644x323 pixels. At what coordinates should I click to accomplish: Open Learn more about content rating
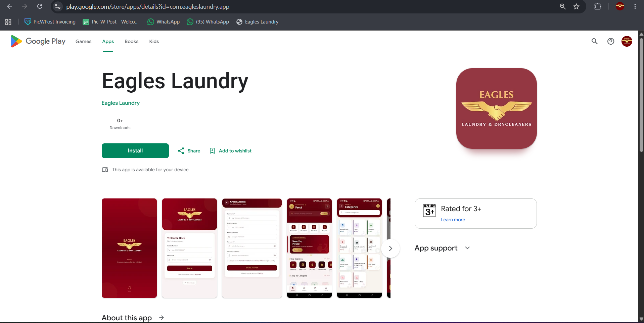pyautogui.click(x=453, y=220)
